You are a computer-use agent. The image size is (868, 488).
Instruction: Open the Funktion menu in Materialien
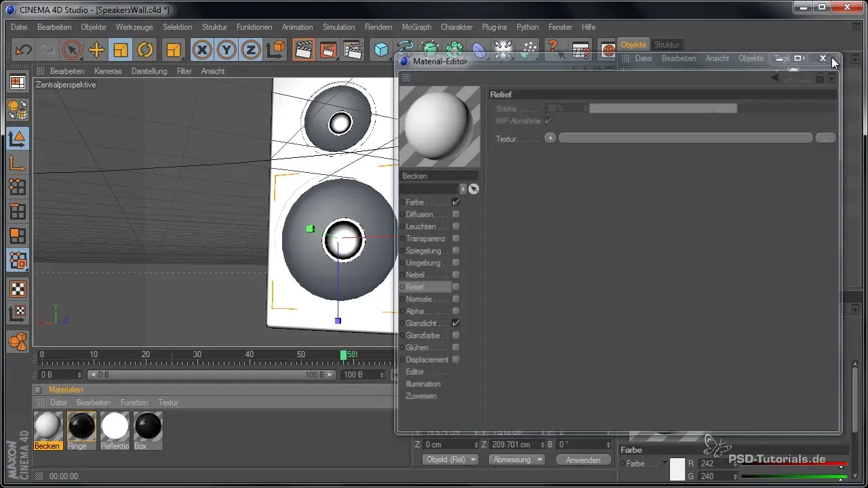(134, 403)
